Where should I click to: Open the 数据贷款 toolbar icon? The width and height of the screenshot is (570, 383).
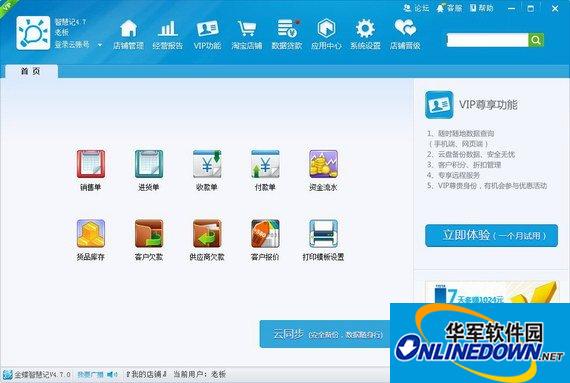pos(287,35)
